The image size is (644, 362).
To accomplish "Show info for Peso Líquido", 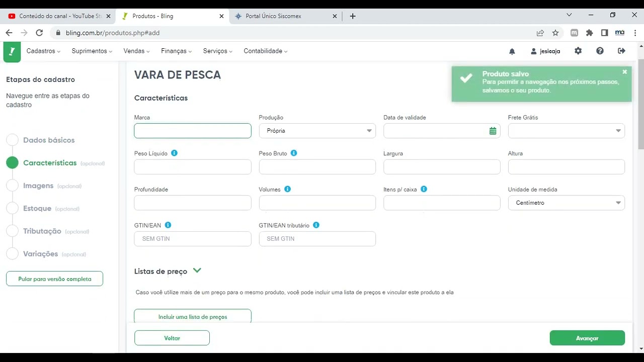I will pyautogui.click(x=174, y=153).
